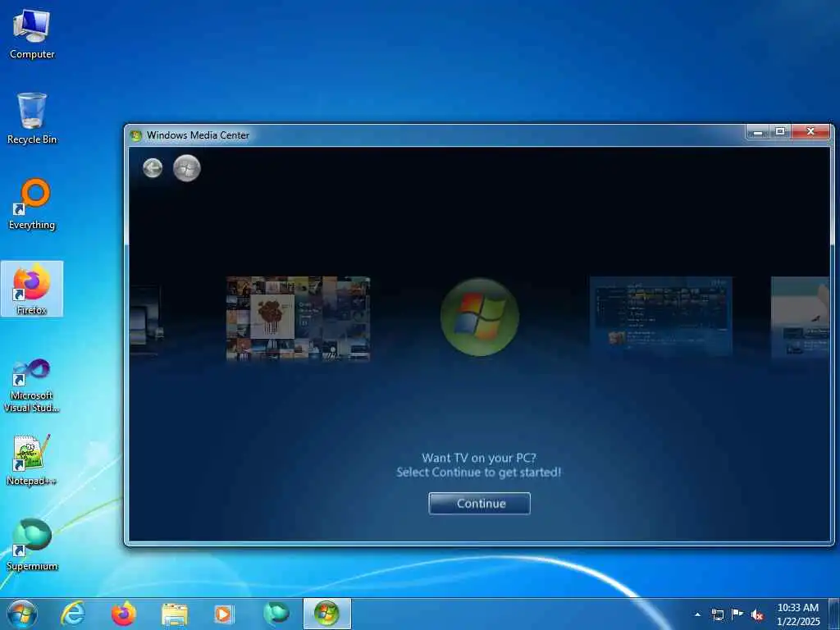The image size is (840, 630).
Task: Close the Windows Media Center window
Action: pos(810,132)
